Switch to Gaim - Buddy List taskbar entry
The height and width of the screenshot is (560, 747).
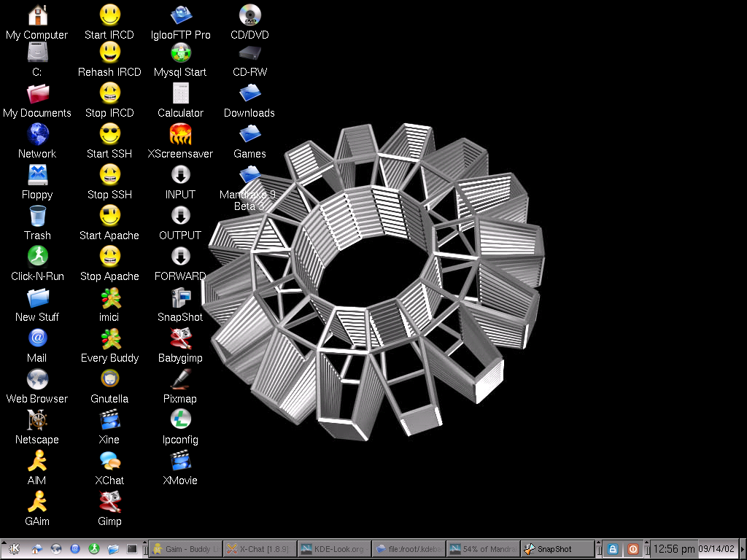(x=185, y=549)
